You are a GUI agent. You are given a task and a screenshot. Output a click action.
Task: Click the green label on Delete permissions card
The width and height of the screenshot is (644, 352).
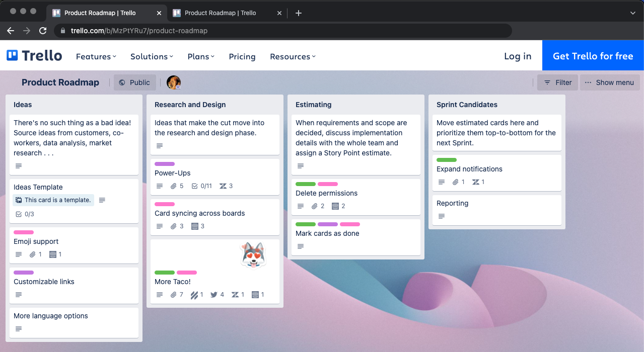(x=306, y=184)
